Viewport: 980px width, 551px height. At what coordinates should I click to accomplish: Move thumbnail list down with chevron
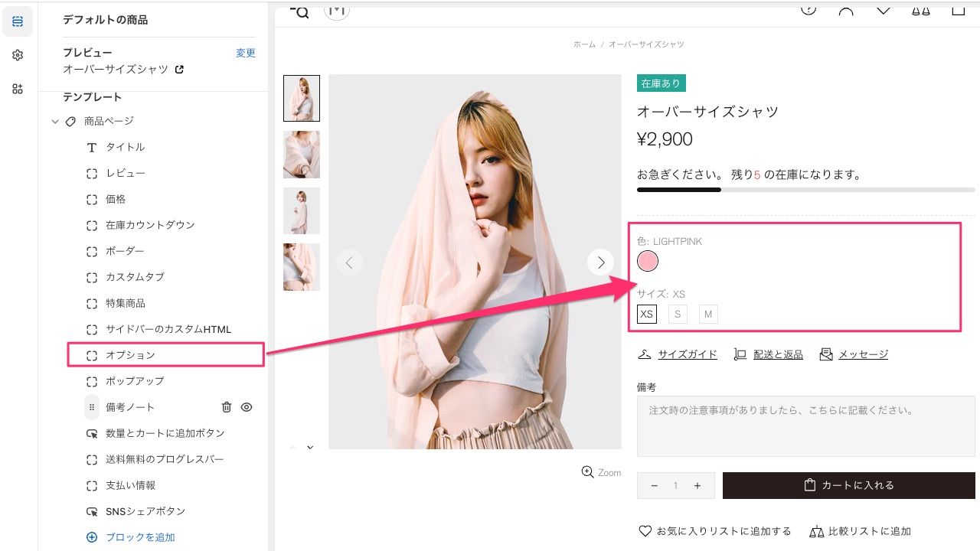(x=310, y=448)
